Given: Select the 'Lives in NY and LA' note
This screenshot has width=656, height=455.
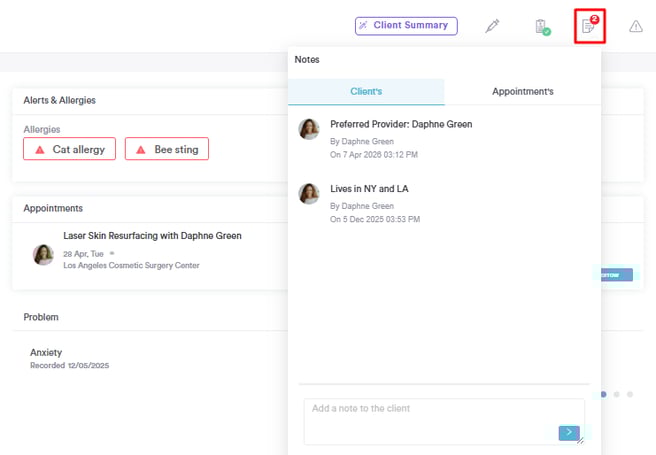Looking at the screenshot, I should (x=369, y=189).
